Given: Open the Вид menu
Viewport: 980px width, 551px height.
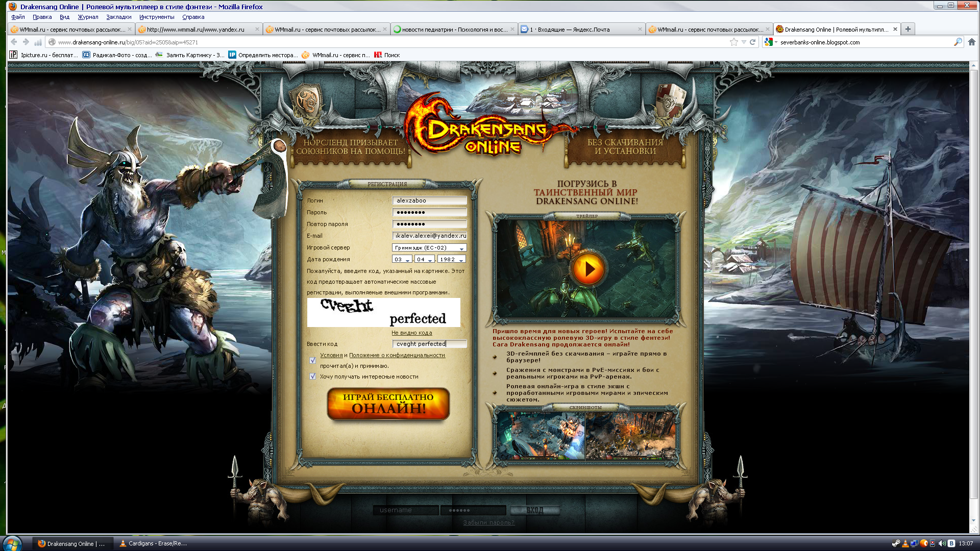Looking at the screenshot, I should pos(64,17).
